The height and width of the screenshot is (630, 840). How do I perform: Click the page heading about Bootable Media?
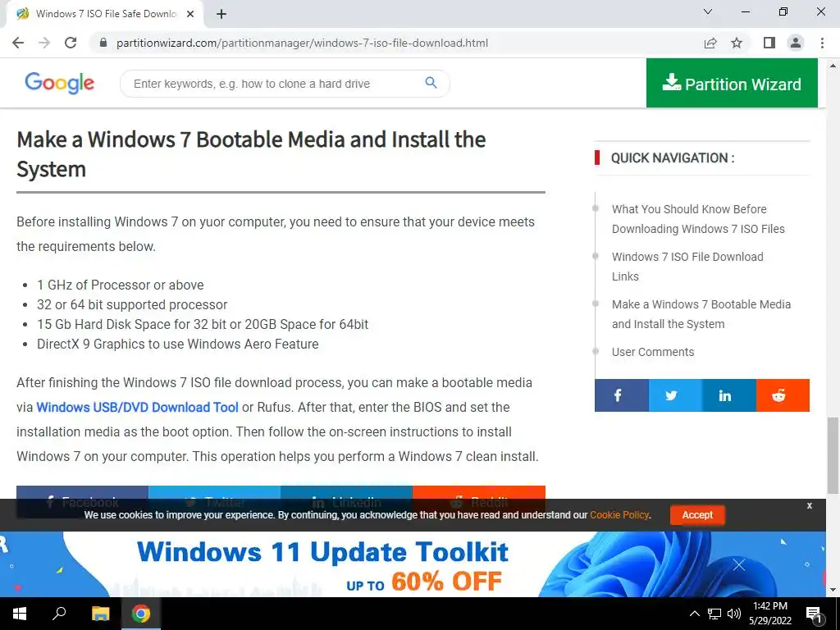pos(251,153)
